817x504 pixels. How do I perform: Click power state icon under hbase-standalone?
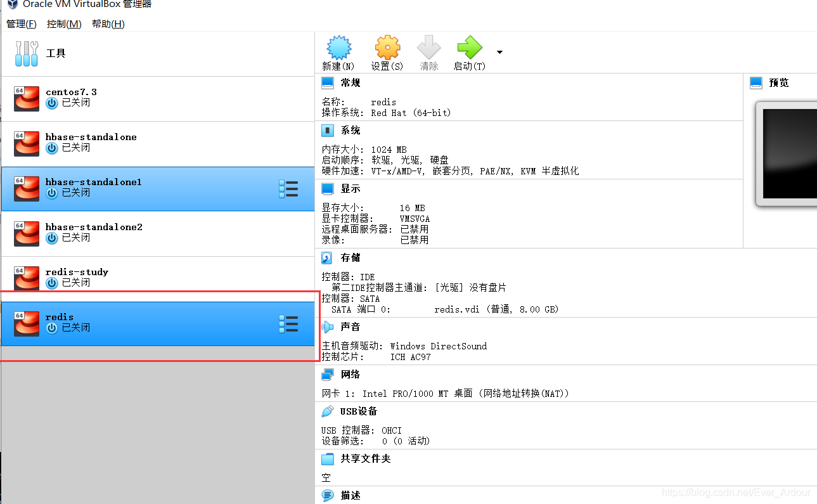52,148
